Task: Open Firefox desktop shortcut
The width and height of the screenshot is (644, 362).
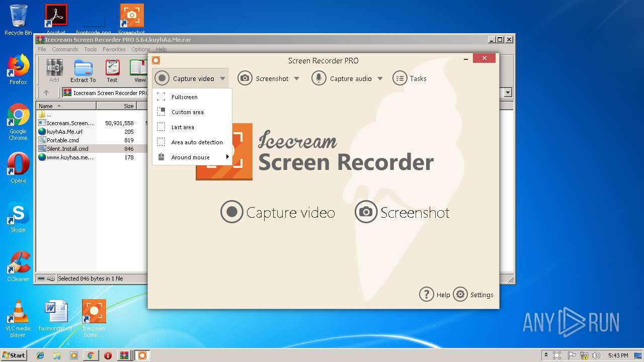Action: point(18,69)
